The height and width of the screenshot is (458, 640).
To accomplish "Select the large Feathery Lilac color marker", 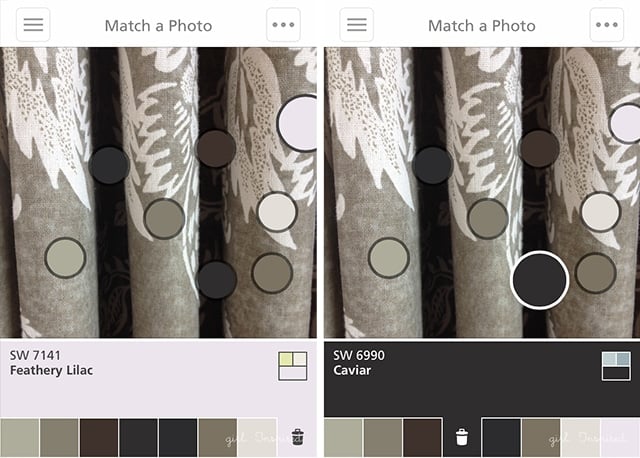I will (298, 123).
